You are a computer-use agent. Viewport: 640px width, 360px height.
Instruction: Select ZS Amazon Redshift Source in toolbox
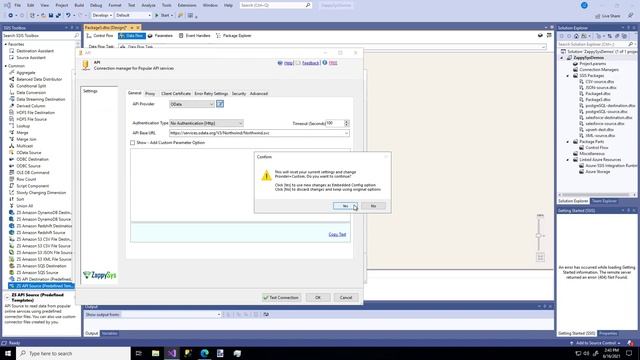point(40,233)
